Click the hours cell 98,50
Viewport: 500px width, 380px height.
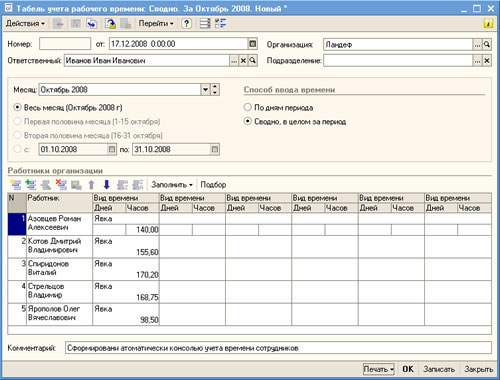coord(142,320)
